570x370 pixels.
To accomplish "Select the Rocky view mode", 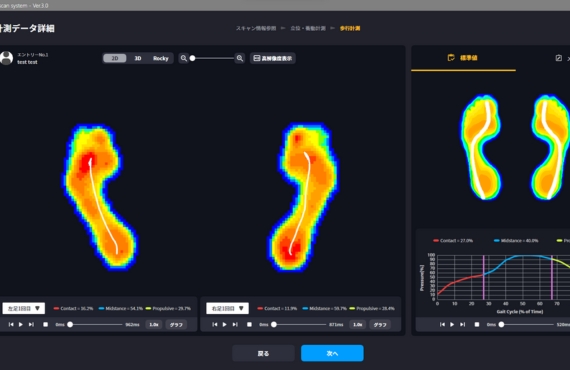I will tap(160, 58).
